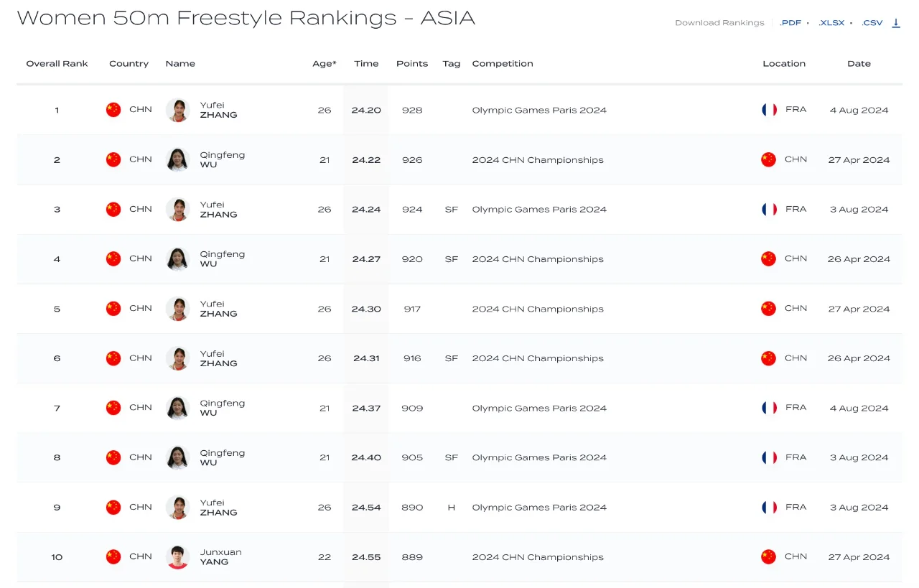Click the Points column header

[x=412, y=64]
